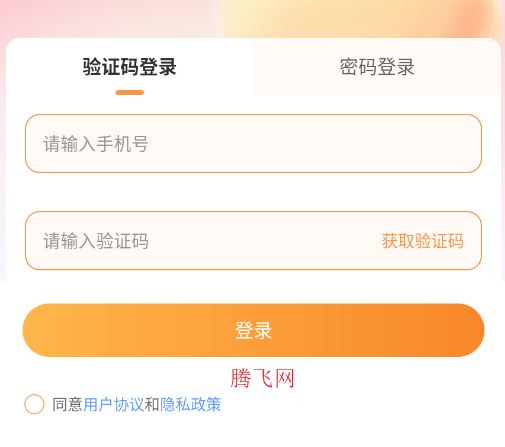Viewport: 505px width, 447px height.
Task: Click the orange get-verification-code text
Action: [x=422, y=241]
